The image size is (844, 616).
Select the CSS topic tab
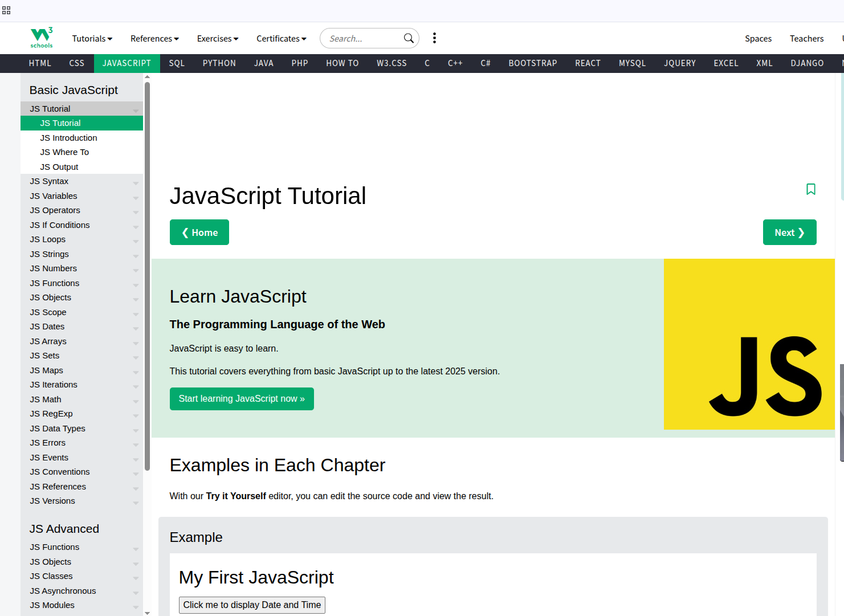(x=76, y=63)
